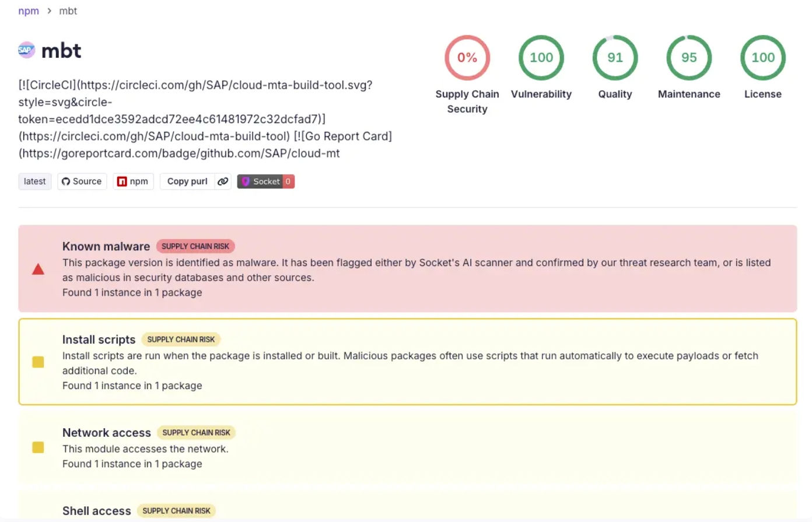Click the Maintenance score label
Screen dimensions: 812x522
689,94
